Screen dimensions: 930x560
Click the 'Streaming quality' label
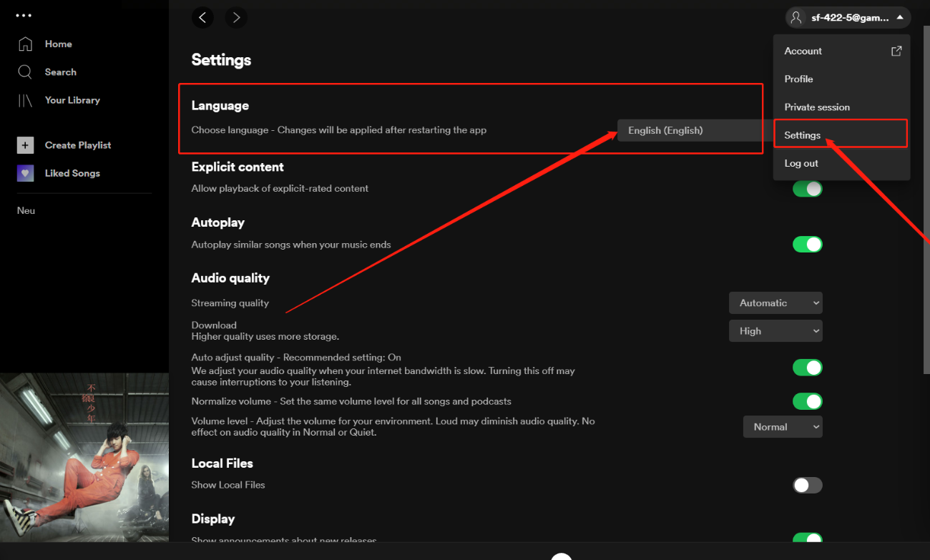click(230, 303)
